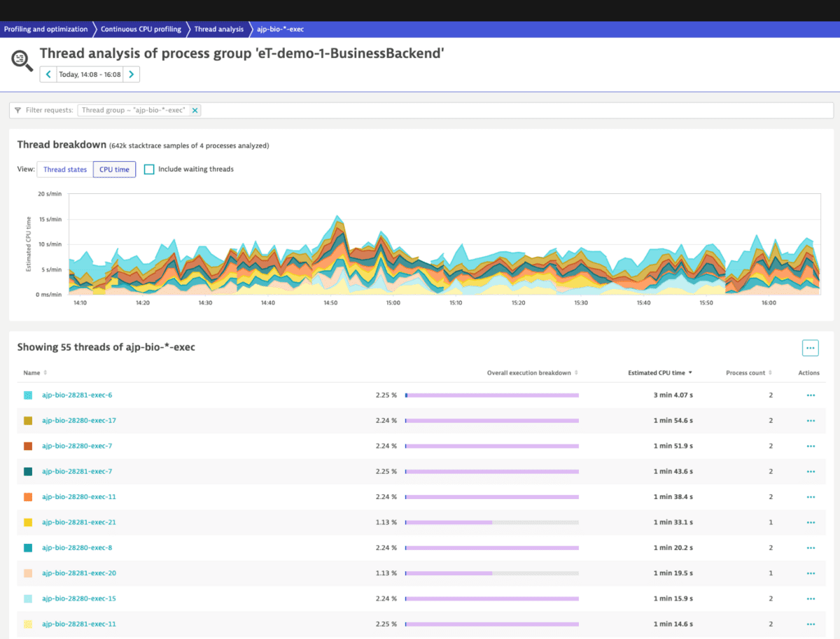
Task: Remove the Thread group filter chip
Action: [x=195, y=110]
